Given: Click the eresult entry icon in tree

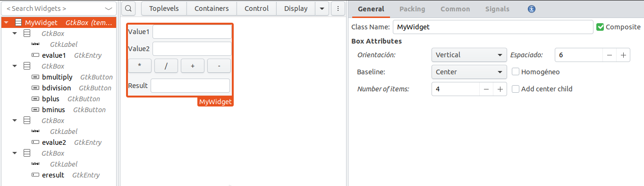Looking at the screenshot, I should [x=35, y=175].
